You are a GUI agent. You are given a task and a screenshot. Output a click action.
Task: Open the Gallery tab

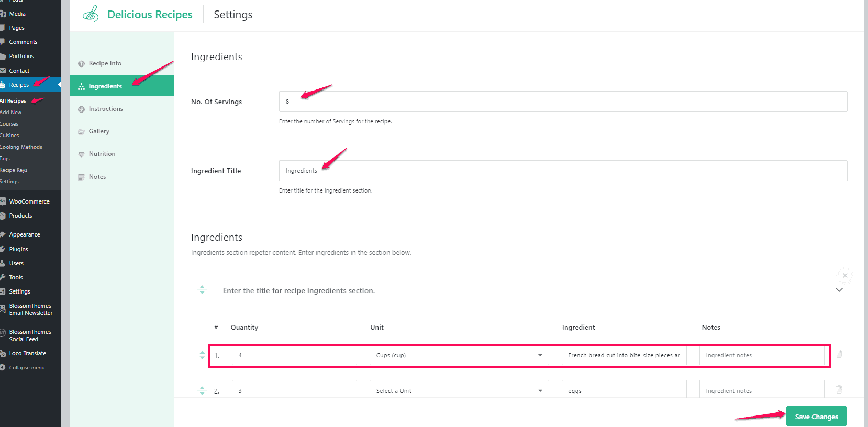pyautogui.click(x=122, y=131)
